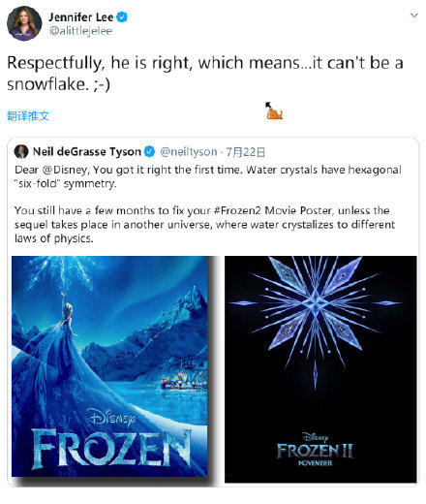Image resolution: width=426 pixels, height=504 pixels.
Task: Expand the tweet options chevron menu
Action: (x=413, y=16)
